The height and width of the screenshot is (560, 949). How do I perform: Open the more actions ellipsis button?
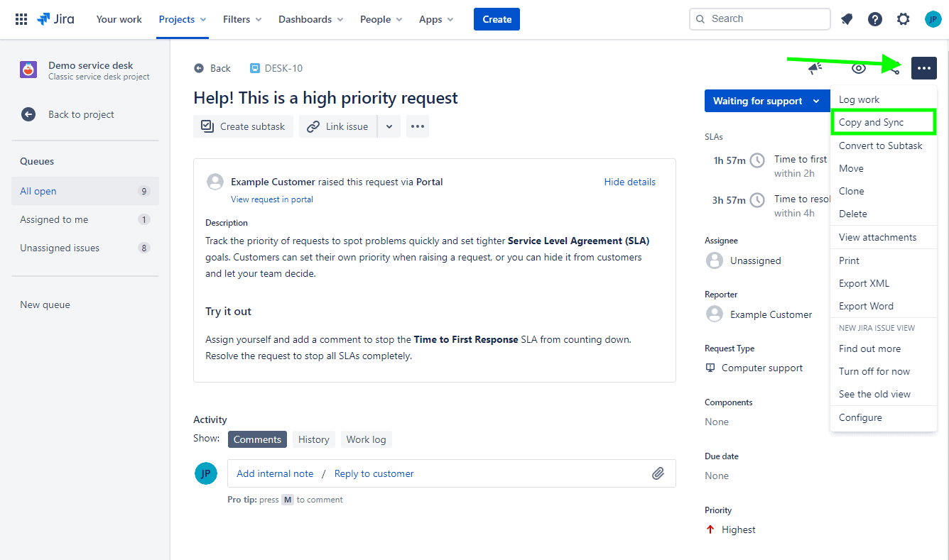(923, 68)
